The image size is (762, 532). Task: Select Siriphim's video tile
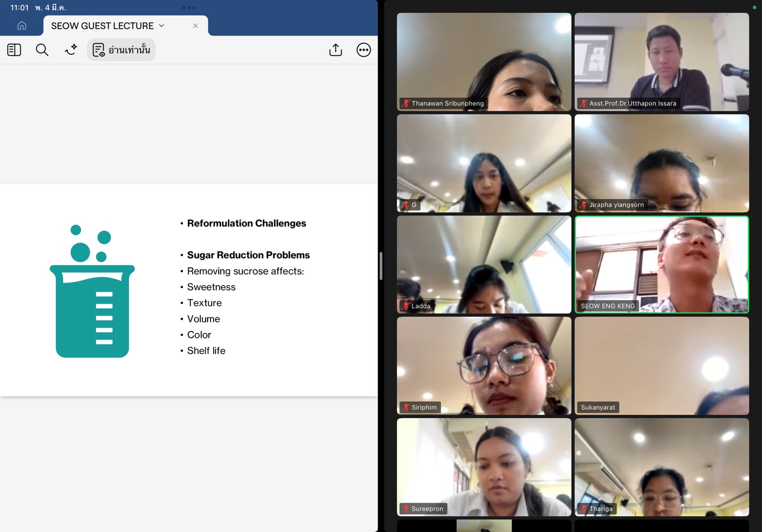point(484,365)
